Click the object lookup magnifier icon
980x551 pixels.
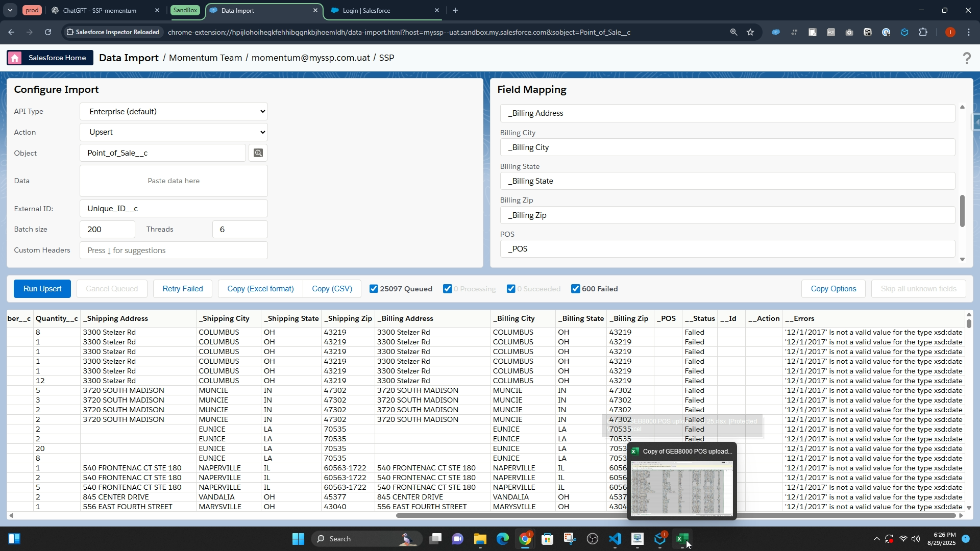click(x=258, y=153)
